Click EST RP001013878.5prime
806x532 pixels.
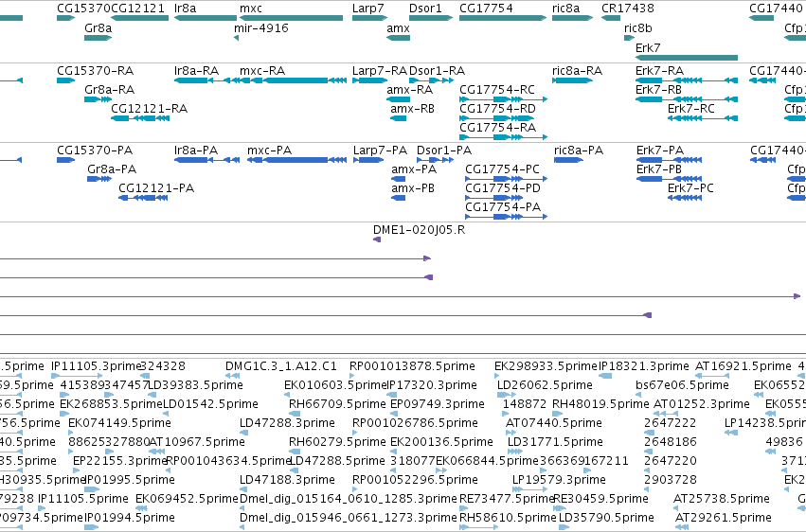(x=412, y=366)
